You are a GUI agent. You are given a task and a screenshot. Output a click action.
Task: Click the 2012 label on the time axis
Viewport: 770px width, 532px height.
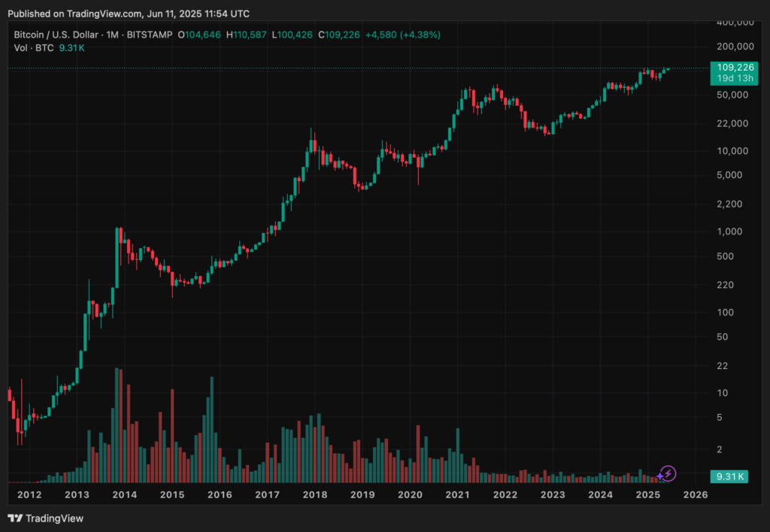click(x=29, y=494)
